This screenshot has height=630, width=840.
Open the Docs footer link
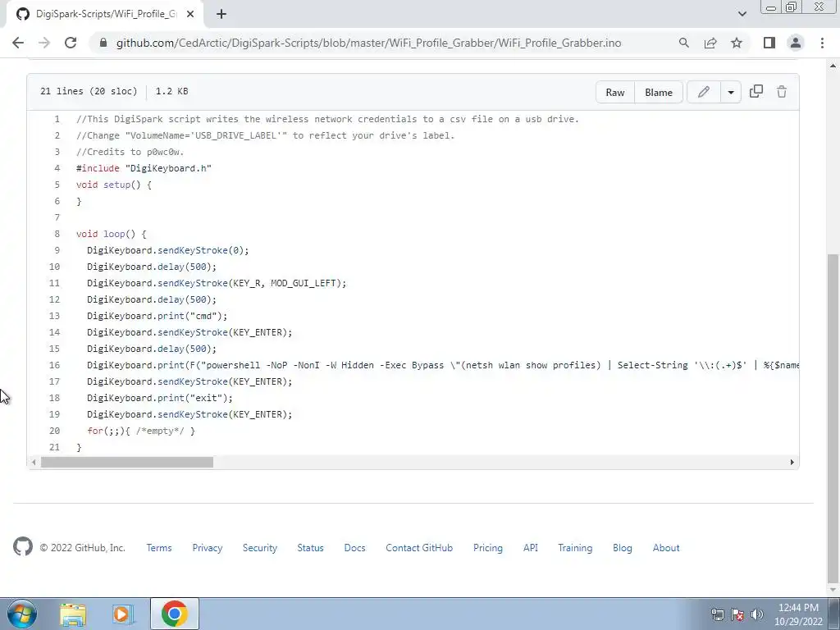[354, 547]
